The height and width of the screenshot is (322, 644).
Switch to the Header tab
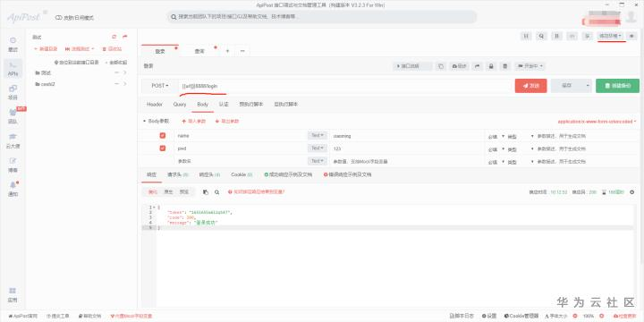pos(155,105)
